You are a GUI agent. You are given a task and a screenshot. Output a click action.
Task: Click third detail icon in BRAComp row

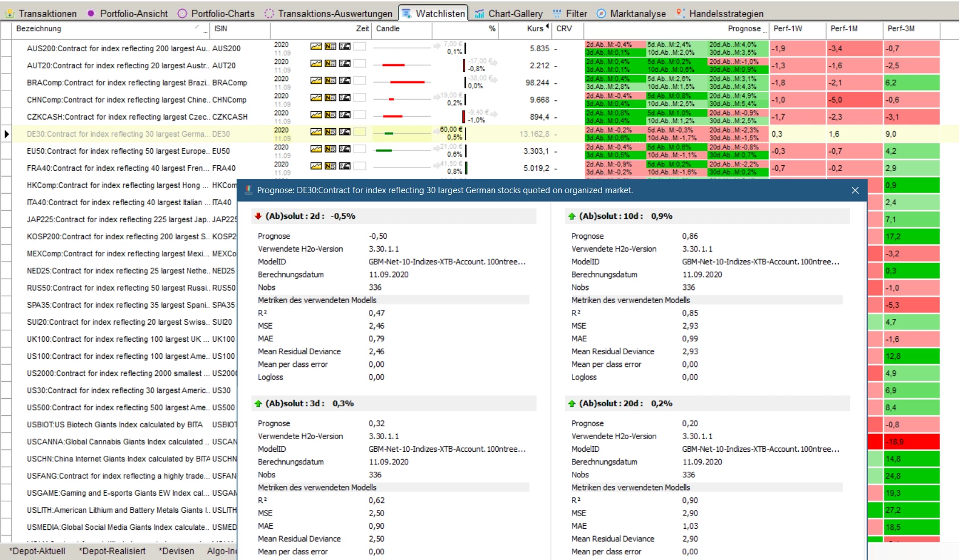(x=344, y=80)
